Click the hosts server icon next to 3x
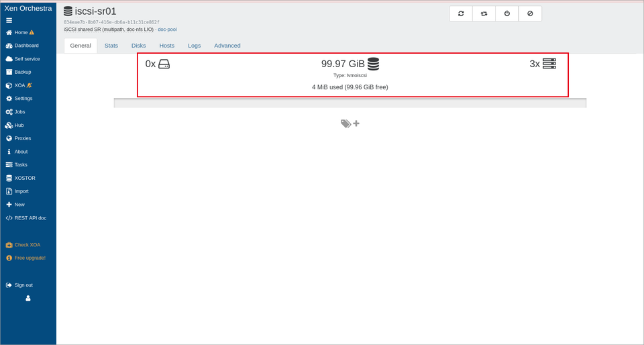This screenshot has width=644, height=345. coord(549,64)
